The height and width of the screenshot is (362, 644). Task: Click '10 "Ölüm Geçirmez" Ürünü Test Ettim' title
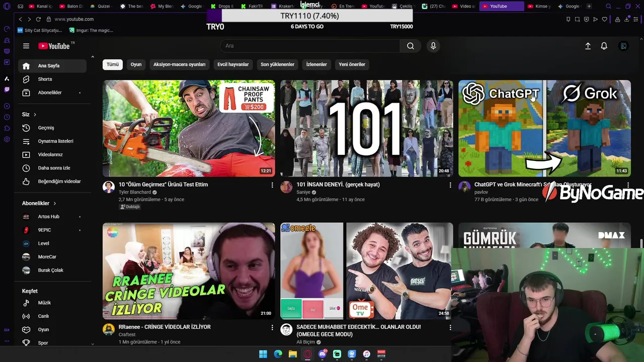click(x=163, y=185)
